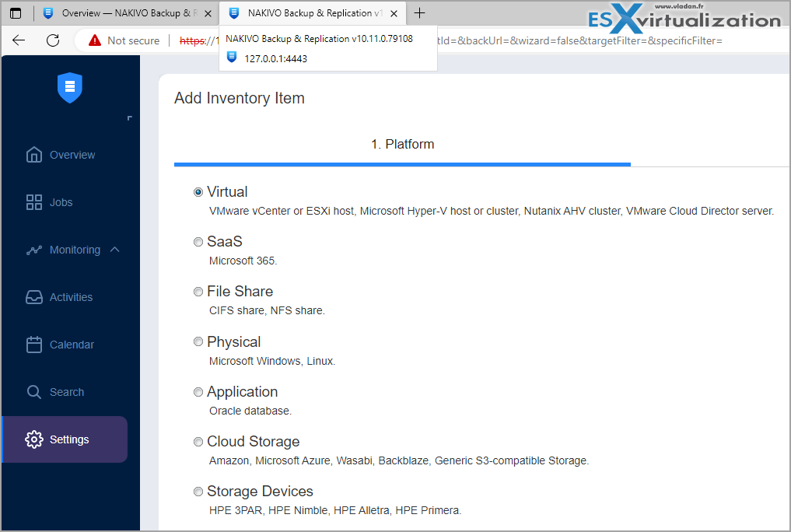Click the Monitoring chart icon
Image resolution: width=791 pixels, height=532 pixels.
click(x=33, y=250)
